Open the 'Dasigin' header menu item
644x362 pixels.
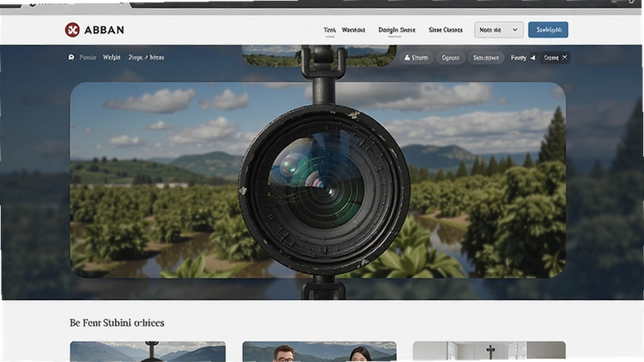click(x=397, y=30)
